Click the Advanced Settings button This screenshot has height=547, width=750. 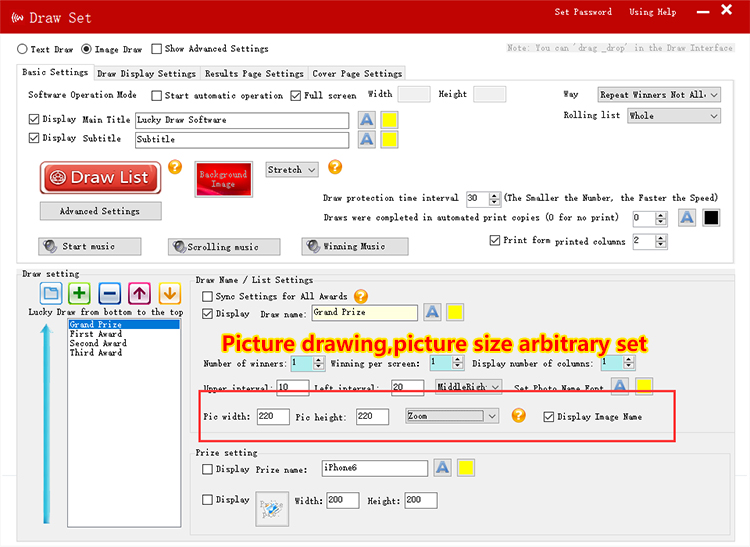coord(100,211)
